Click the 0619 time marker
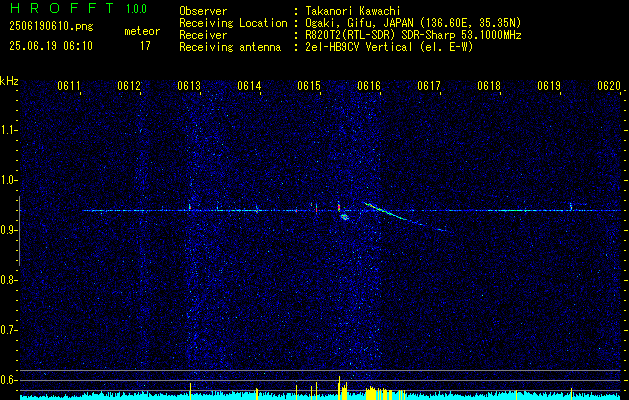 [549, 86]
